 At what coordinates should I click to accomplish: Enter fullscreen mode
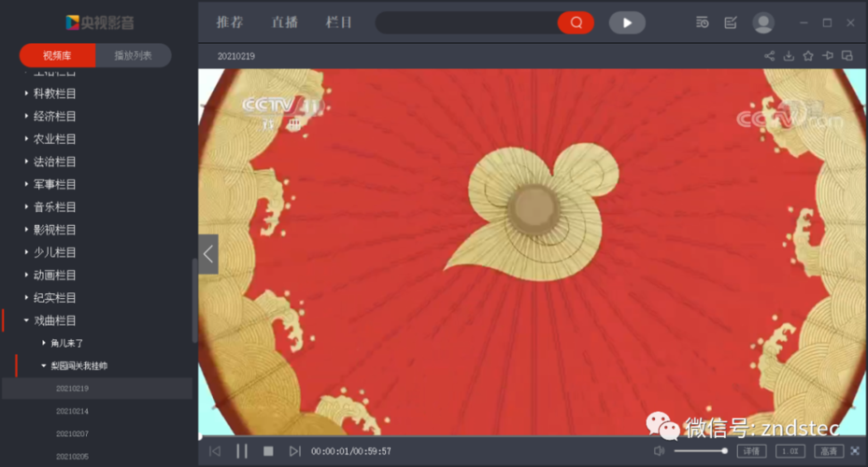pyautogui.click(x=855, y=451)
